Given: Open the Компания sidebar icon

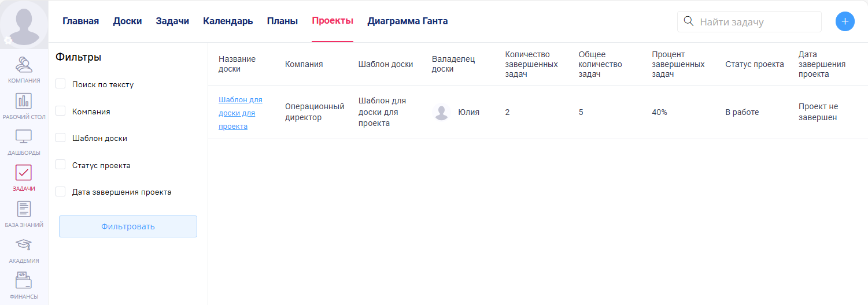Looking at the screenshot, I should (x=24, y=65).
